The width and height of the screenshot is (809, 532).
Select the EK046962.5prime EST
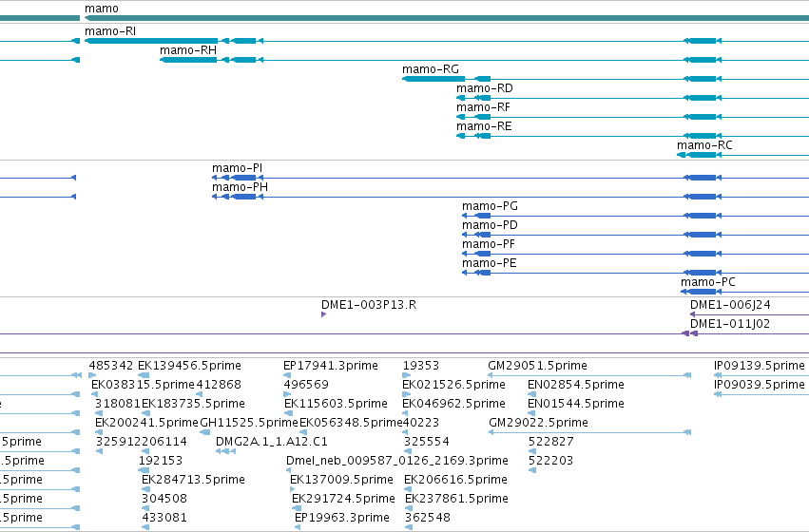453,404
